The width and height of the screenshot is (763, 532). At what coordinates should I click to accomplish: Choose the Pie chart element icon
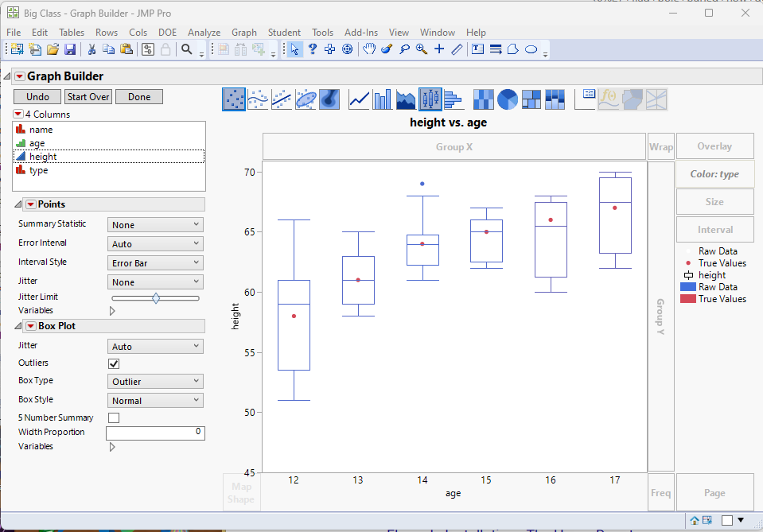click(x=507, y=99)
